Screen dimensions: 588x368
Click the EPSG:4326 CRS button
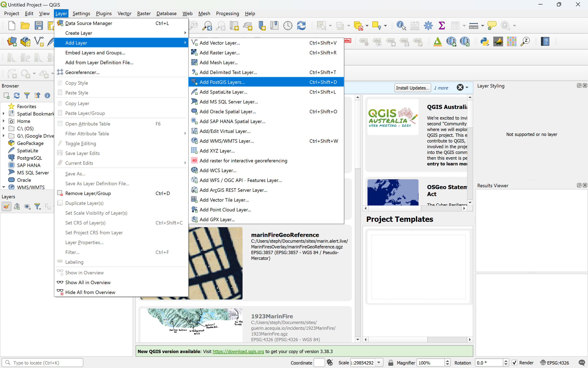point(555,363)
